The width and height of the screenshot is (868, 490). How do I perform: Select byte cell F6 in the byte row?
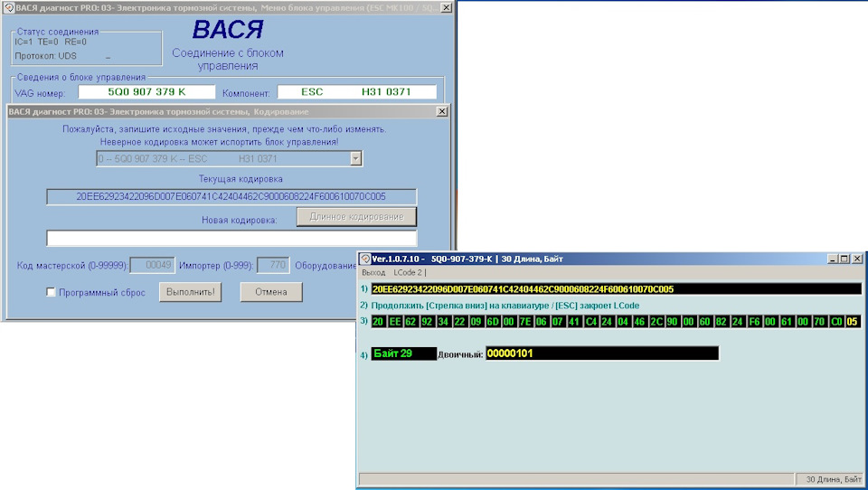point(755,322)
